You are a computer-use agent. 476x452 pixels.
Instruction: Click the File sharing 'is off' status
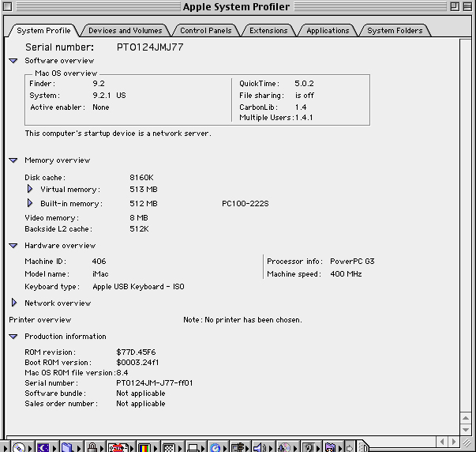(305, 96)
